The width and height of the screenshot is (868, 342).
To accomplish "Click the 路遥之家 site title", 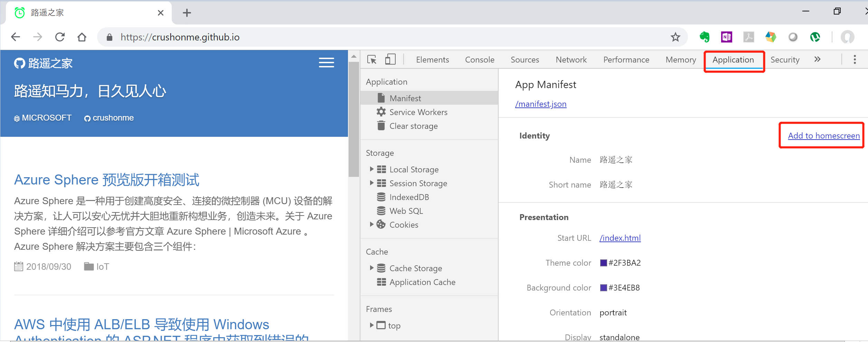I will [50, 63].
